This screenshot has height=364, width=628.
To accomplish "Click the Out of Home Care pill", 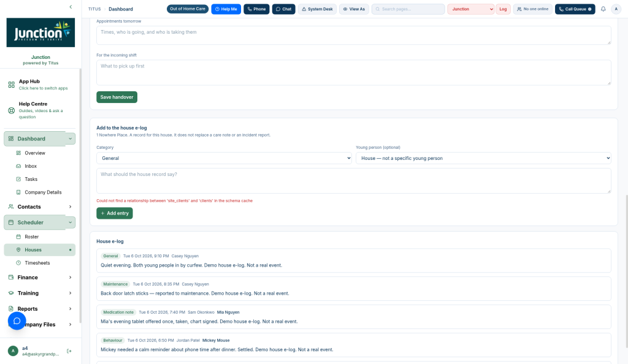I will click(x=188, y=9).
